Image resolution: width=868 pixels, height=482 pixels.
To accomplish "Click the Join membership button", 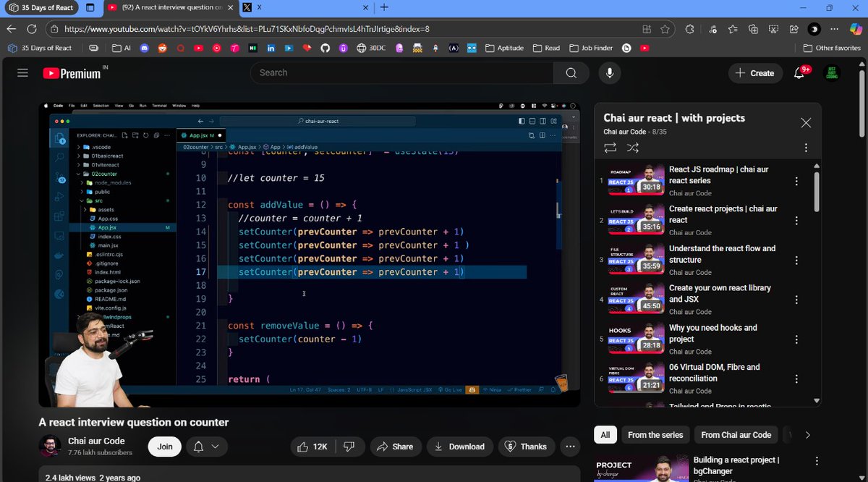I will (x=165, y=447).
